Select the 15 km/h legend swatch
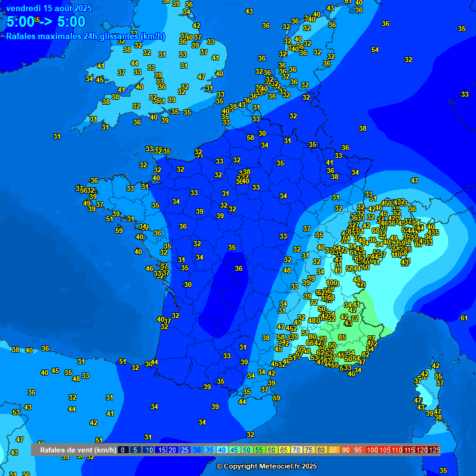This screenshot has width=476, height=476. [x=161, y=450]
